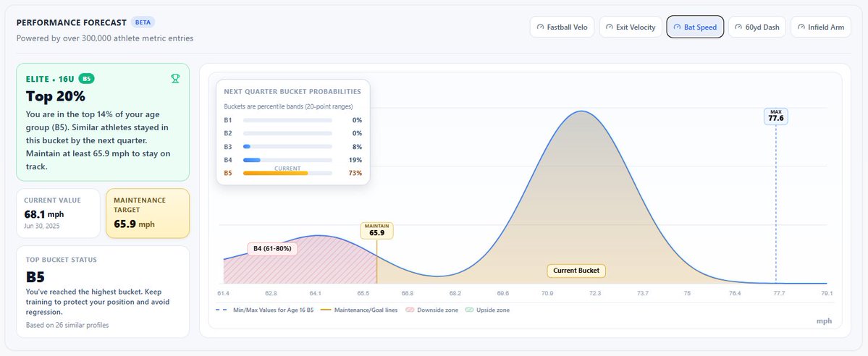Click 'Based on 26 similar profiles' text

click(x=67, y=325)
